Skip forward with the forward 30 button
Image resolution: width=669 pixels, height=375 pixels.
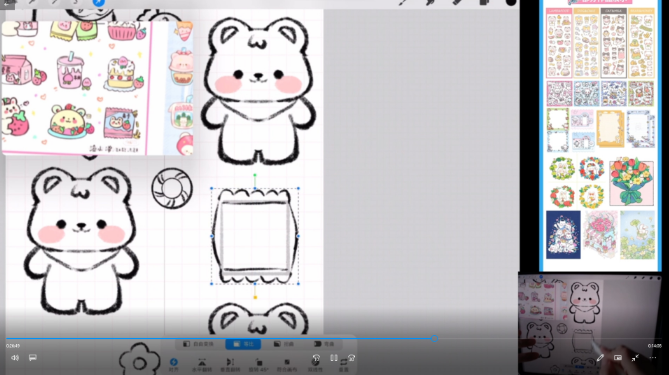click(x=351, y=358)
